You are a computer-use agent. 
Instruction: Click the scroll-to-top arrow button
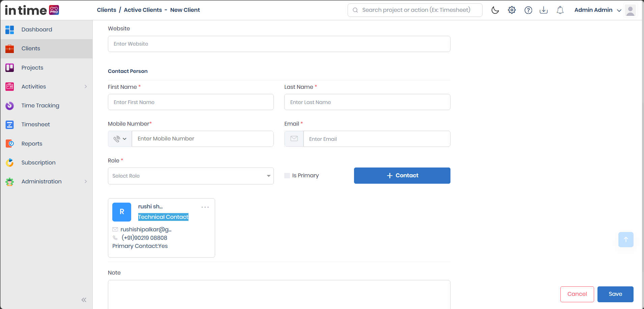(626, 239)
